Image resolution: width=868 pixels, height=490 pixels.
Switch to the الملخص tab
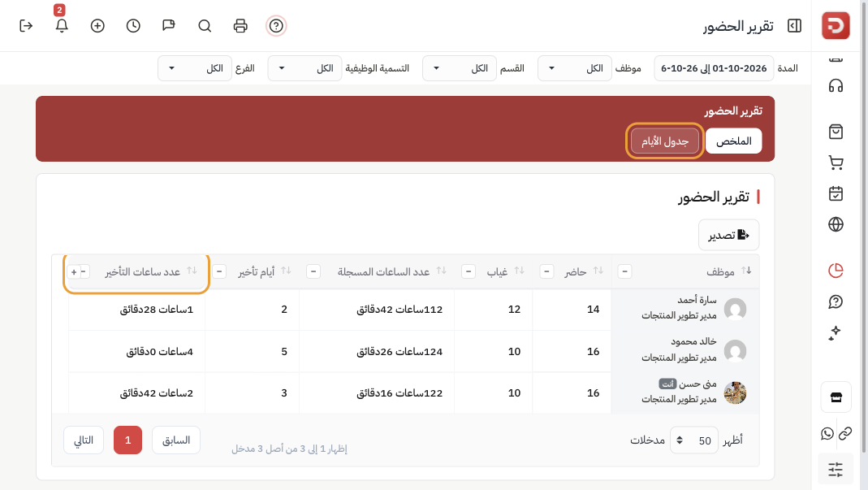(733, 141)
